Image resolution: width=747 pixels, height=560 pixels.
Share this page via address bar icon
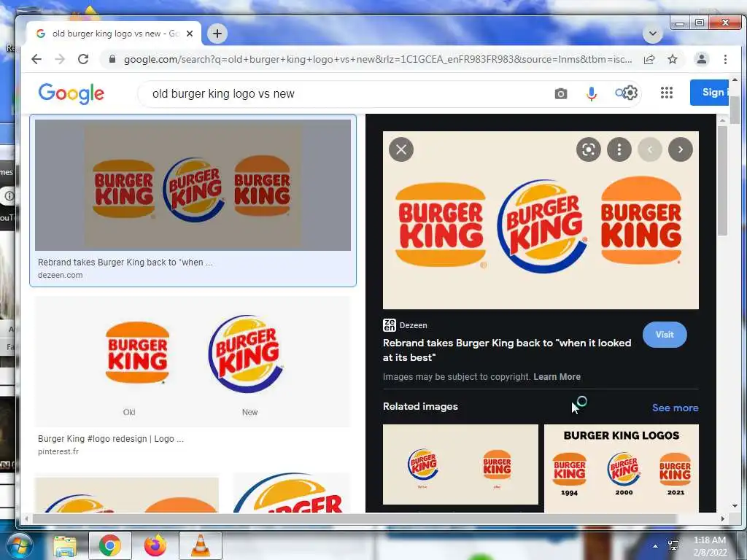(649, 59)
